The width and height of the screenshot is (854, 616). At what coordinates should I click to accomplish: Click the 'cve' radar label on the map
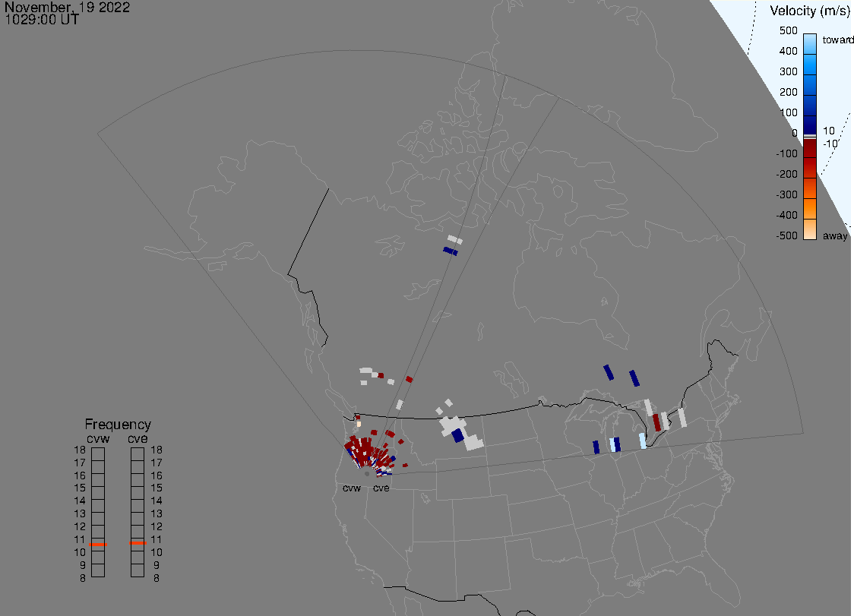[381, 488]
